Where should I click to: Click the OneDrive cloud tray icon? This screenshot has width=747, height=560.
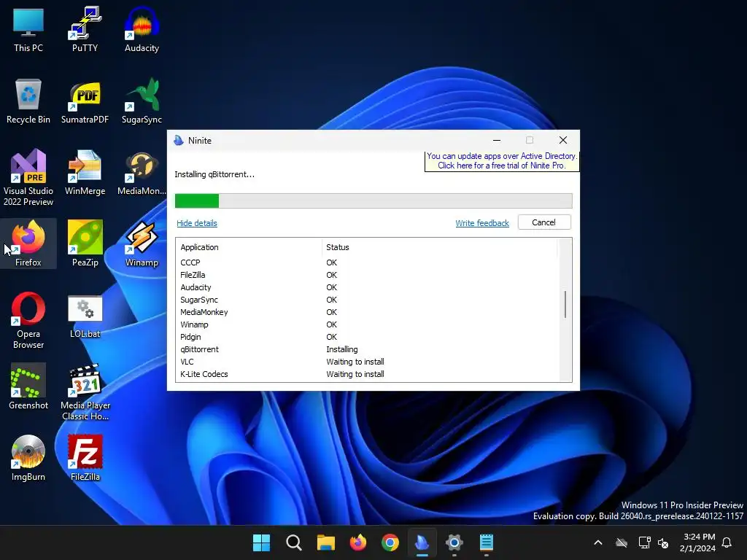coord(622,542)
